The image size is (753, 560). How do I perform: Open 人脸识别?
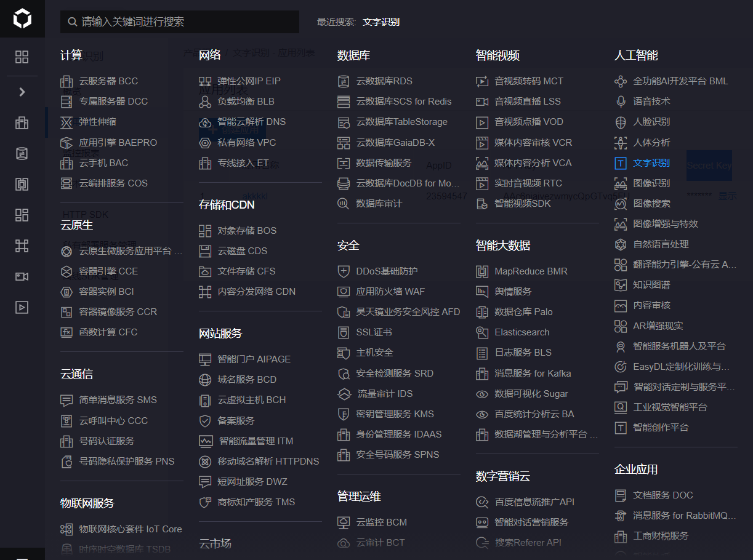pyautogui.click(x=651, y=122)
